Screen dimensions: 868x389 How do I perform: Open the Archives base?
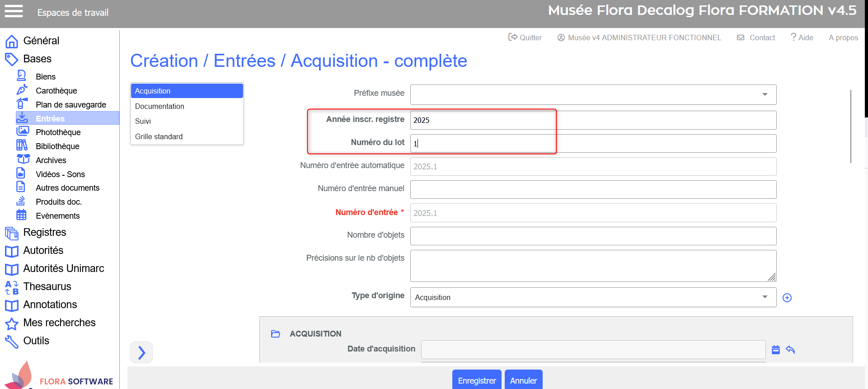pos(51,160)
